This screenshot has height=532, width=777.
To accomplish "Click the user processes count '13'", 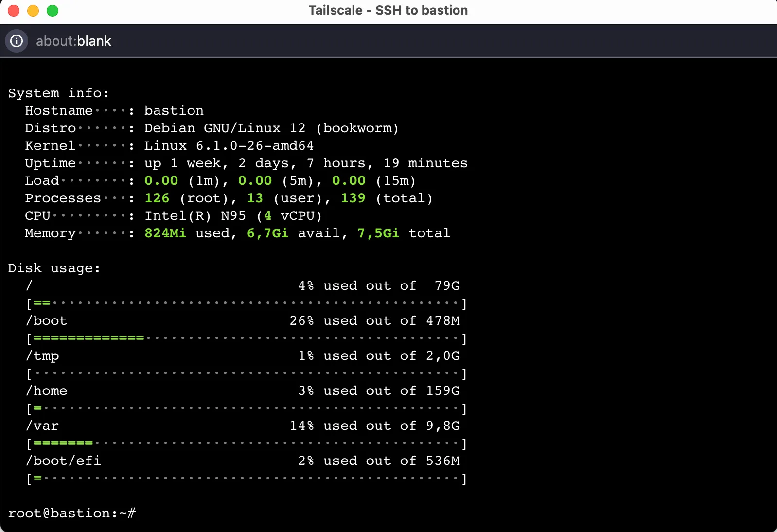I will [x=255, y=198].
